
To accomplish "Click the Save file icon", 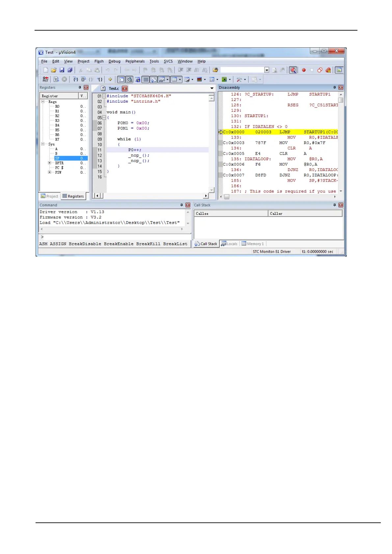I will click(x=62, y=70).
